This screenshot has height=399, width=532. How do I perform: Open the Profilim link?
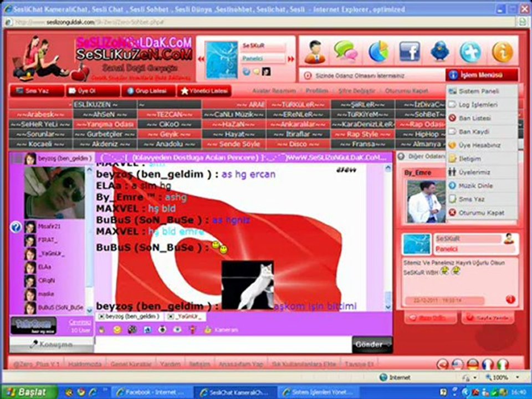point(317,91)
